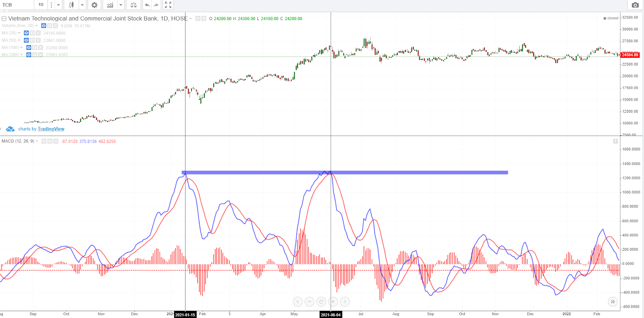Open the interval dropdown arrow
The height and width of the screenshot is (318, 644).
click(58, 5)
